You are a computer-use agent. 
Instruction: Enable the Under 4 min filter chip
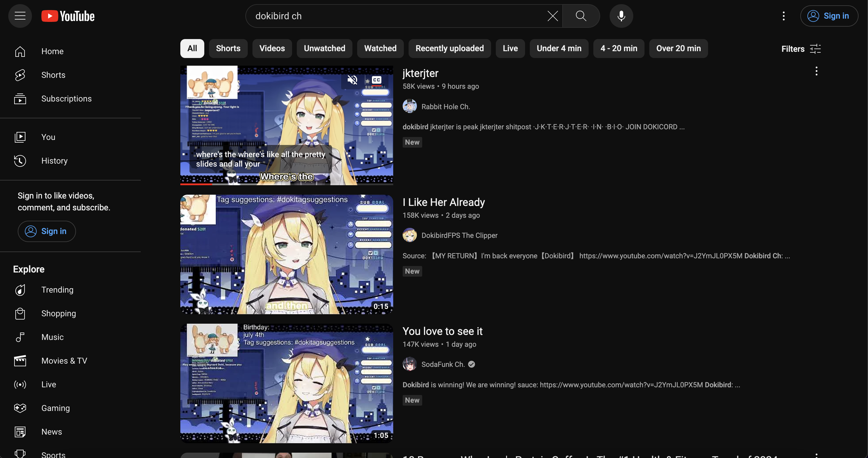559,49
